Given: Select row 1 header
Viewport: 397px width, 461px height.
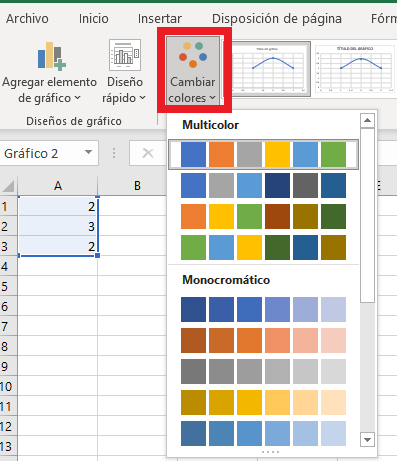Looking at the screenshot, I should tap(8, 207).
